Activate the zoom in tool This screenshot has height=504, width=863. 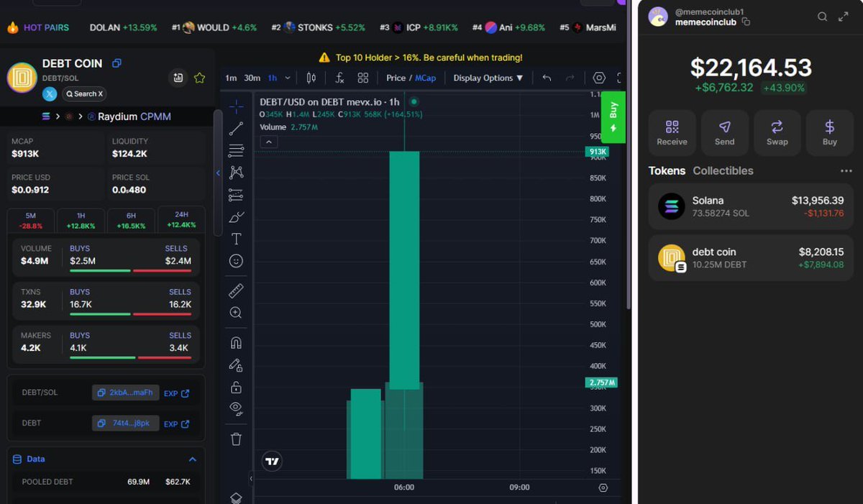236,313
